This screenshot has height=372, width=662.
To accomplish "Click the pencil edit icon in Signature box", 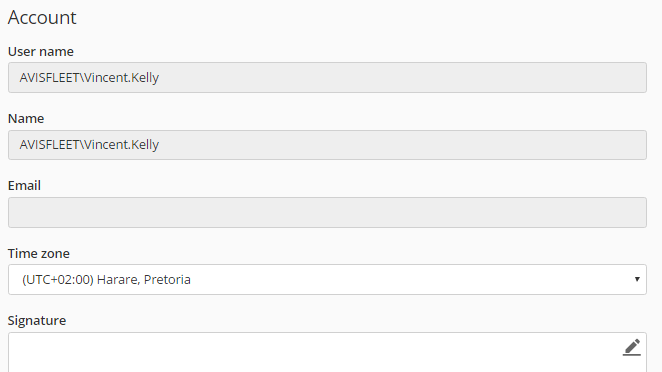I will pos(632,347).
